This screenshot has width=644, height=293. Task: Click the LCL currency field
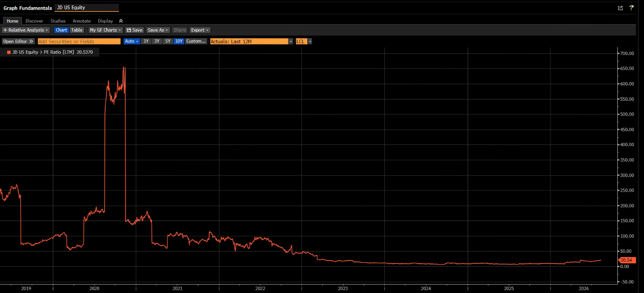[301, 41]
